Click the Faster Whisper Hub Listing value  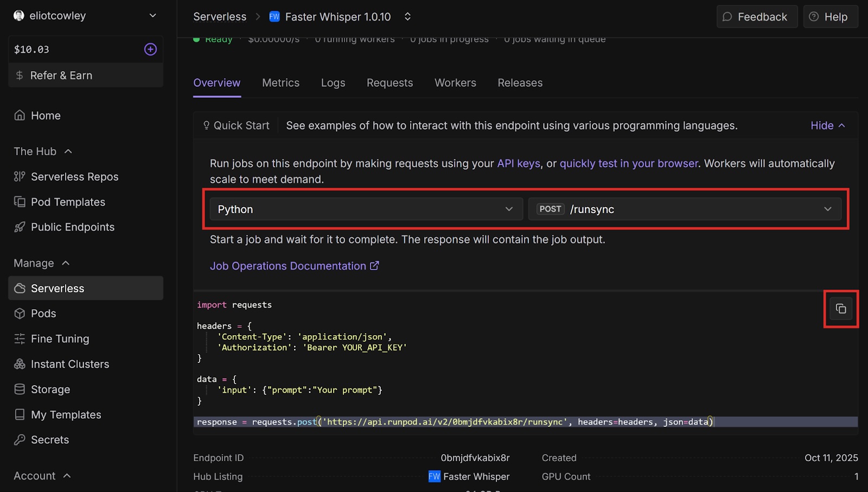point(476,476)
